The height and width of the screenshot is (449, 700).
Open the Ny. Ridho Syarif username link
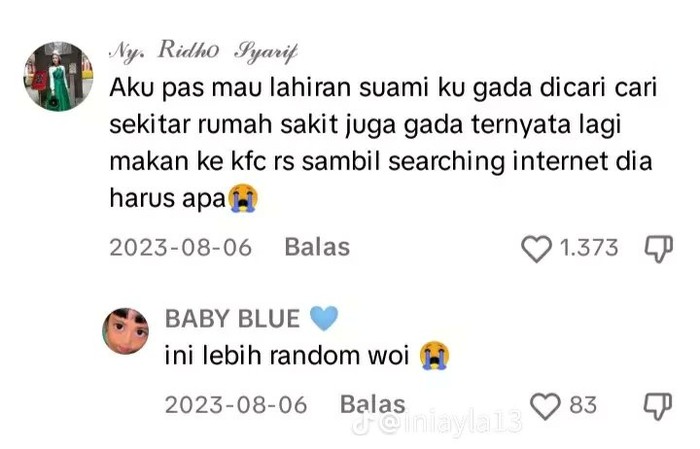pyautogui.click(x=203, y=52)
